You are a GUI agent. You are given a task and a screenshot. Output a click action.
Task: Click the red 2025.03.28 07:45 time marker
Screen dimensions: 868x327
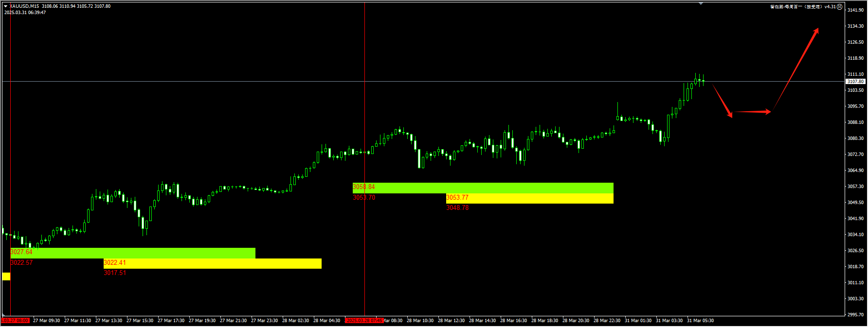364,321
